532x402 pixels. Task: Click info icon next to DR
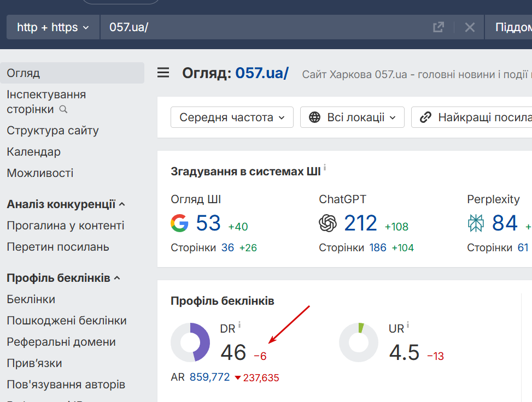pyautogui.click(x=239, y=325)
